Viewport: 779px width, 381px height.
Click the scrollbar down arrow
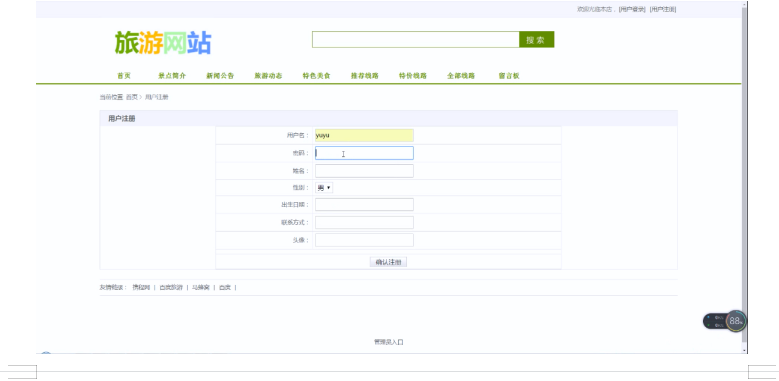744,351
